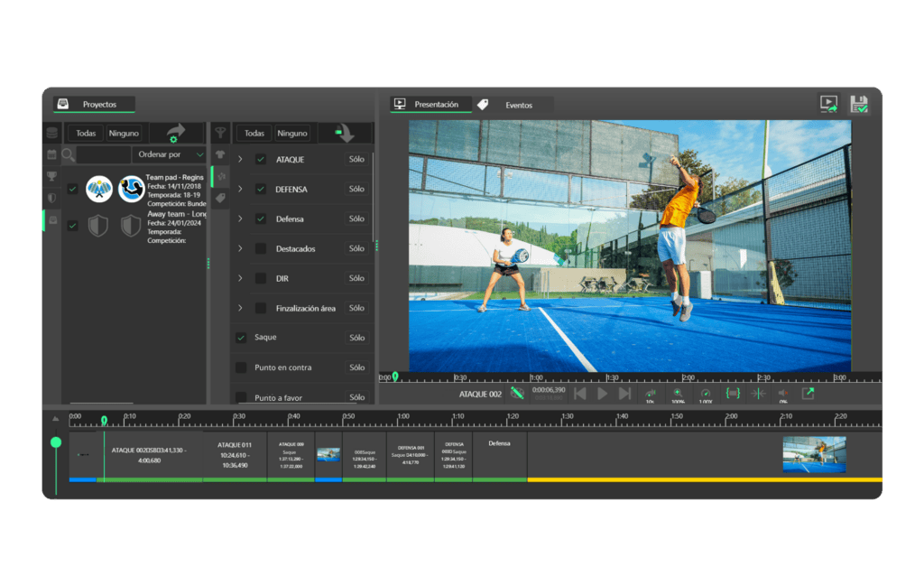This screenshot has height=586, width=924.
Task: Click the export presentation video icon
Action: (827, 104)
